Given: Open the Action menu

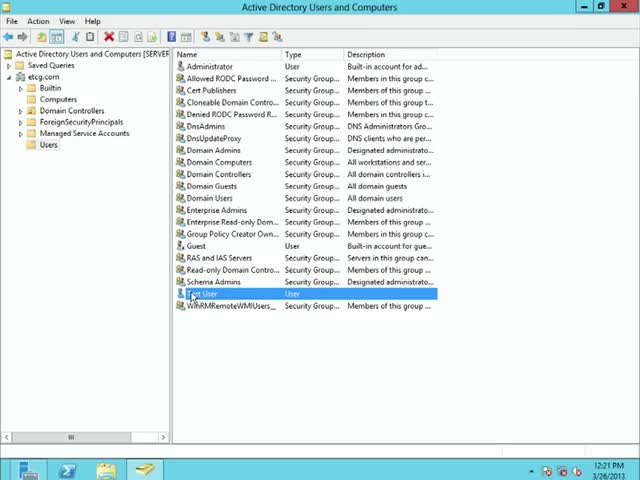Looking at the screenshot, I should [x=38, y=21].
